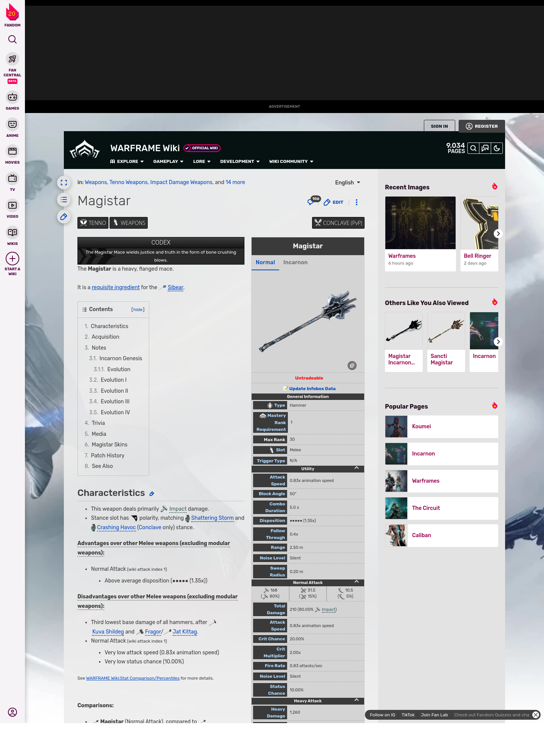
Task: Open the requisite ingredient link
Action: (x=116, y=287)
